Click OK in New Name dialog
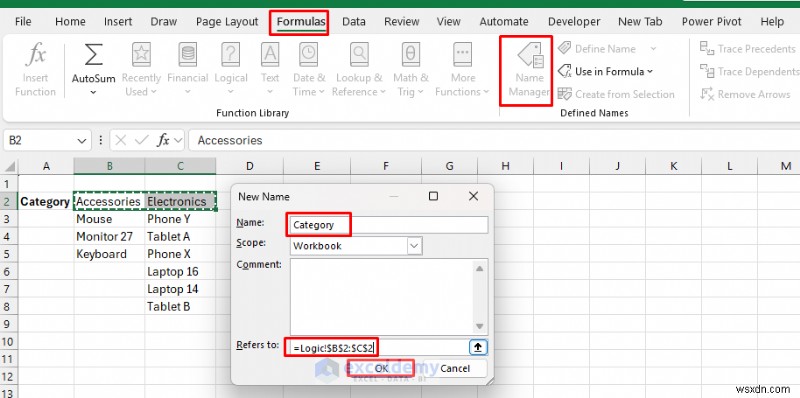The width and height of the screenshot is (800, 398). pyautogui.click(x=381, y=368)
